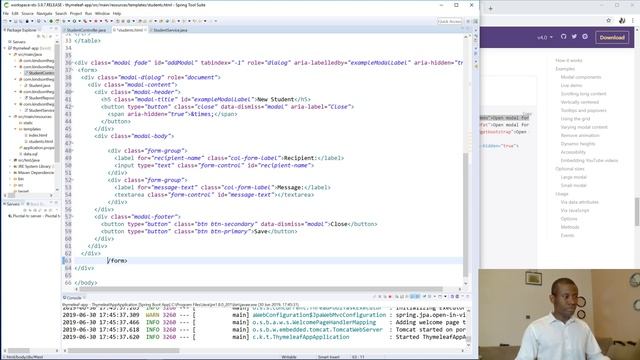Open the v4.0 version dropdown
Viewport: 640px width, 360px height.
click(544, 38)
